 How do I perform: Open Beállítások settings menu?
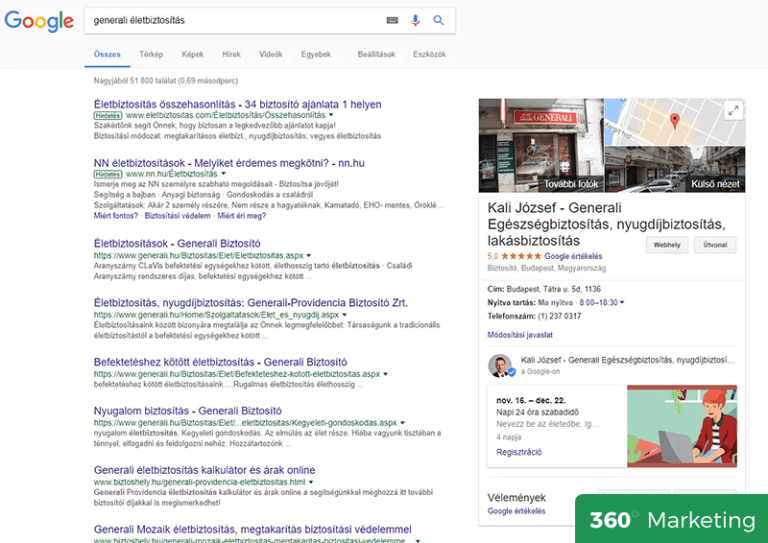[376, 54]
